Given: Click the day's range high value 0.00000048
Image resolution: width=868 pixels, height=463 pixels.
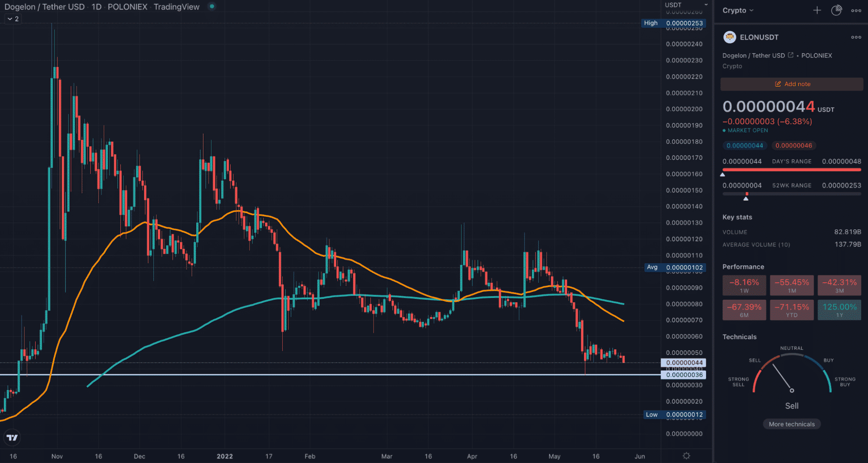Looking at the screenshot, I should coord(842,161).
